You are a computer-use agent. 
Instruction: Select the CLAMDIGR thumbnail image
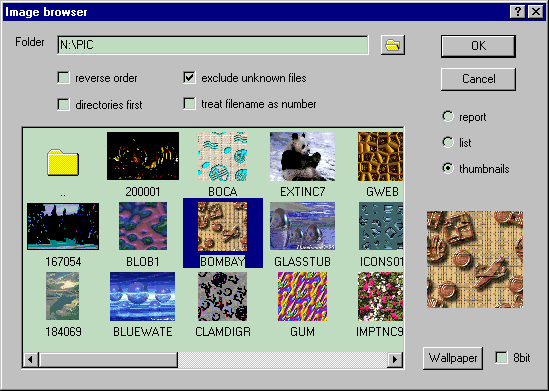tap(222, 296)
